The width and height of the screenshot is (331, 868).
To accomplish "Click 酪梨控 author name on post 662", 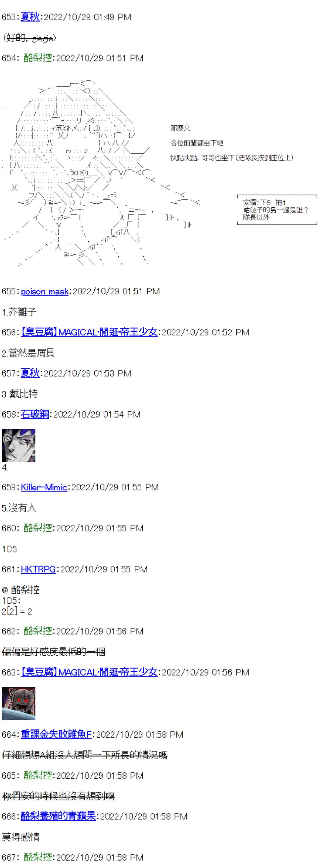I will [x=38, y=631].
